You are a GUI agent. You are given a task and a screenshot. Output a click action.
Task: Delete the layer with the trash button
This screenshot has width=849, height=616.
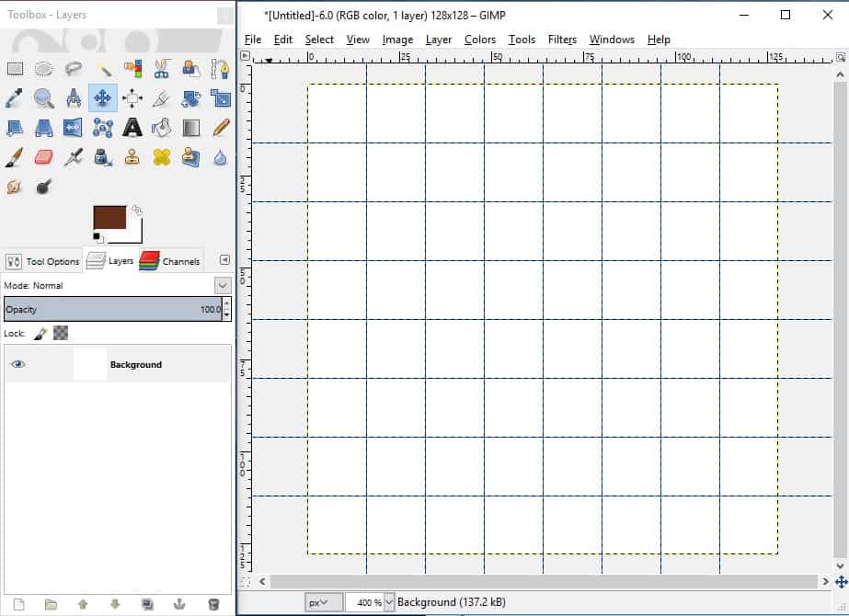(x=213, y=604)
